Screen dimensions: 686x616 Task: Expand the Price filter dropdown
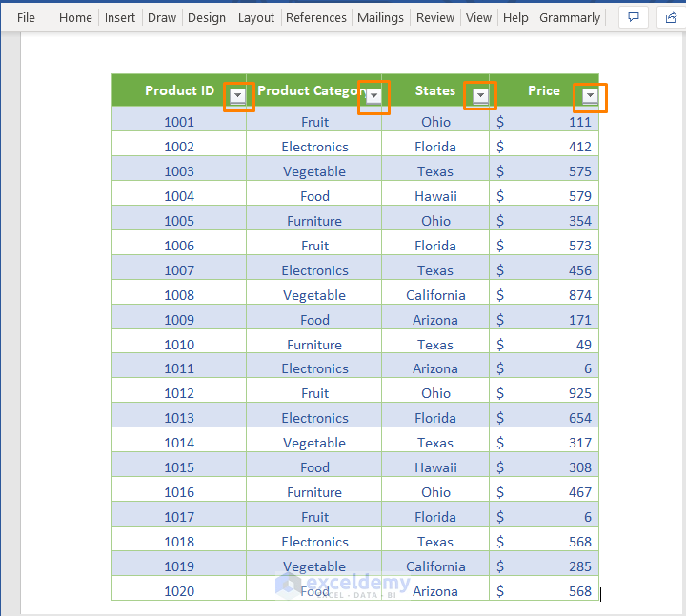(590, 95)
